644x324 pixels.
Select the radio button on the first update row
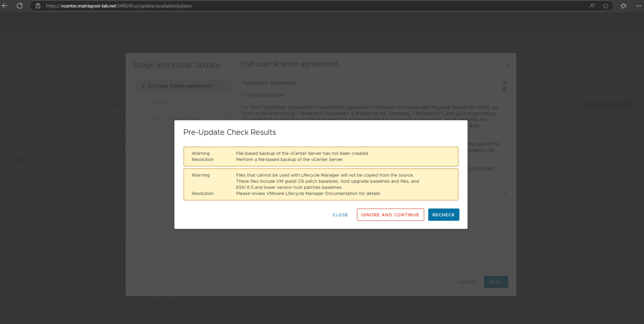point(118,160)
